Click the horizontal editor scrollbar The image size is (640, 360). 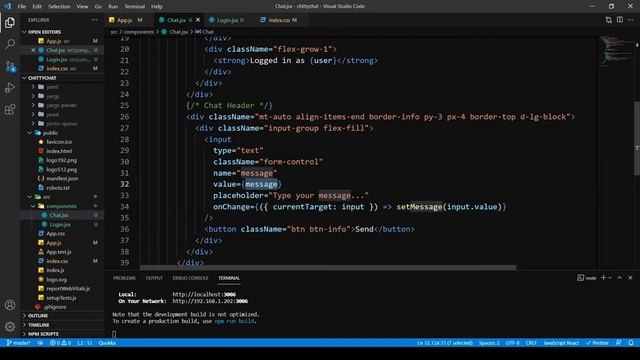pyautogui.click(x=328, y=268)
